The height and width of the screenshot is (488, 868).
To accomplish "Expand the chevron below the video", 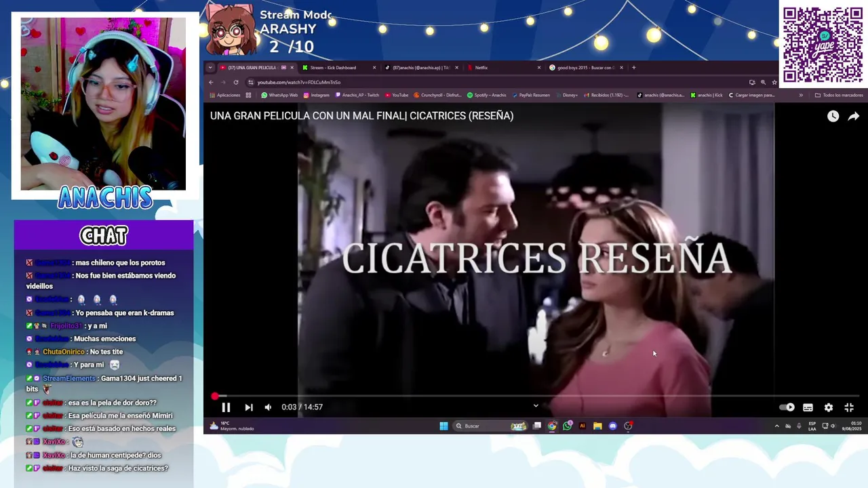I will coord(536,406).
